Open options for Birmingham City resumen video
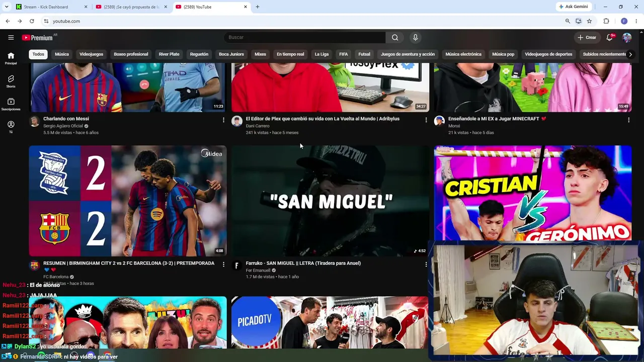644x362 pixels. click(223, 264)
